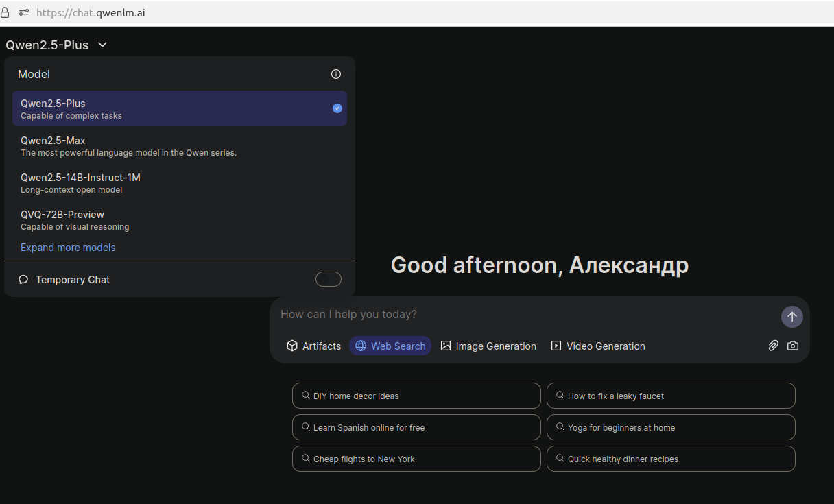
Task: Click the camera screenshot icon
Action: (793, 346)
